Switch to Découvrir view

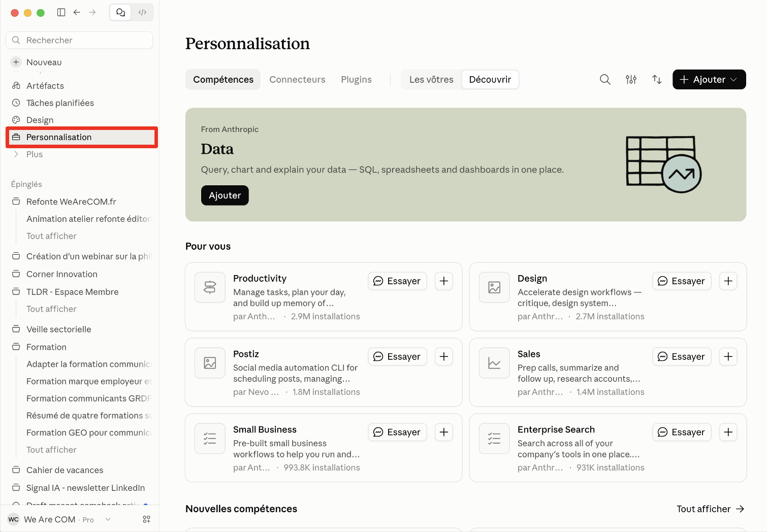[x=490, y=80]
